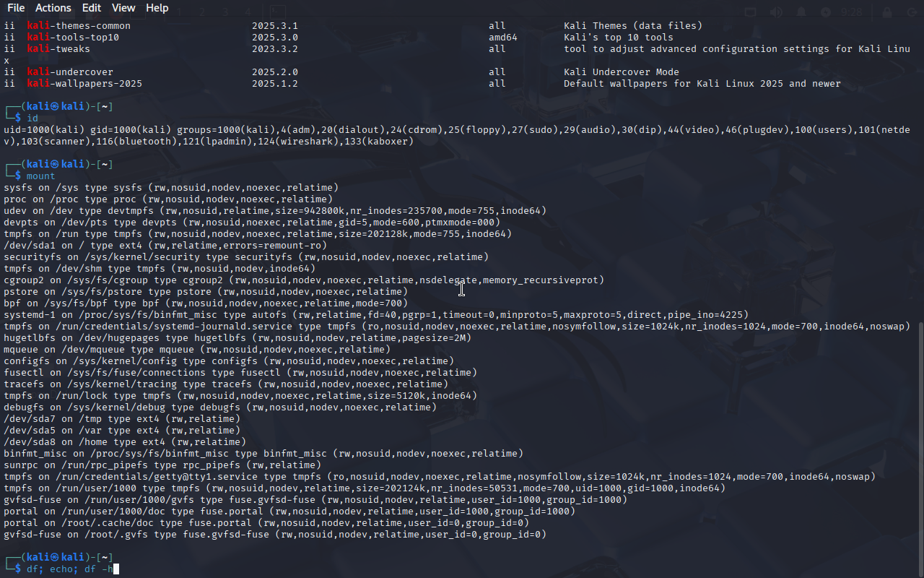Click the 'kali-wallpapers-2025' package name
The image size is (924, 578).
tap(84, 84)
